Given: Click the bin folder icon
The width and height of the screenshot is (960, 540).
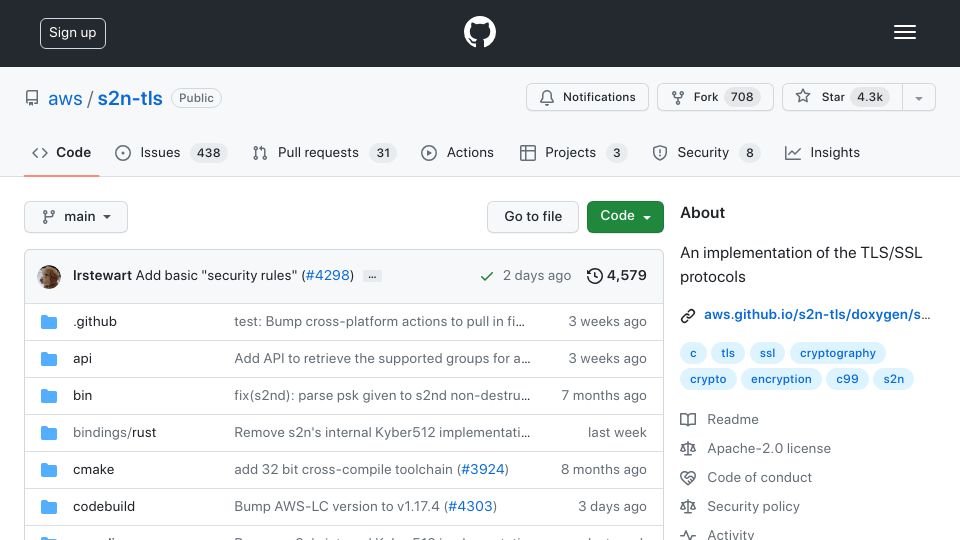Looking at the screenshot, I should coord(49,396).
